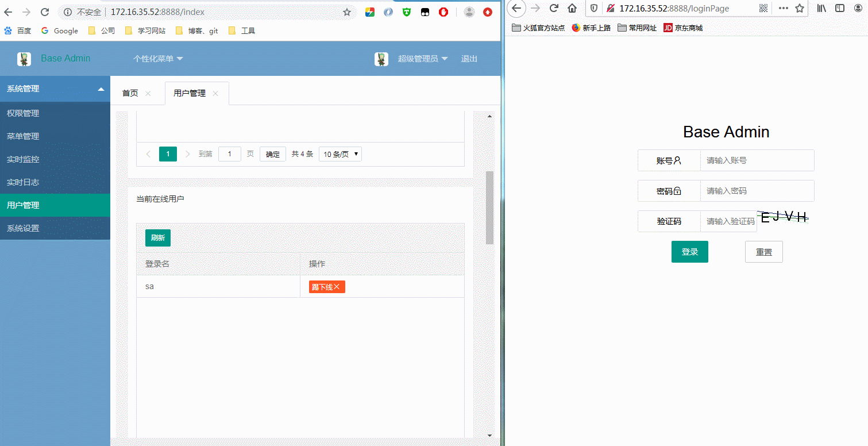Open the 博客、git bookmark folder

[197, 31]
